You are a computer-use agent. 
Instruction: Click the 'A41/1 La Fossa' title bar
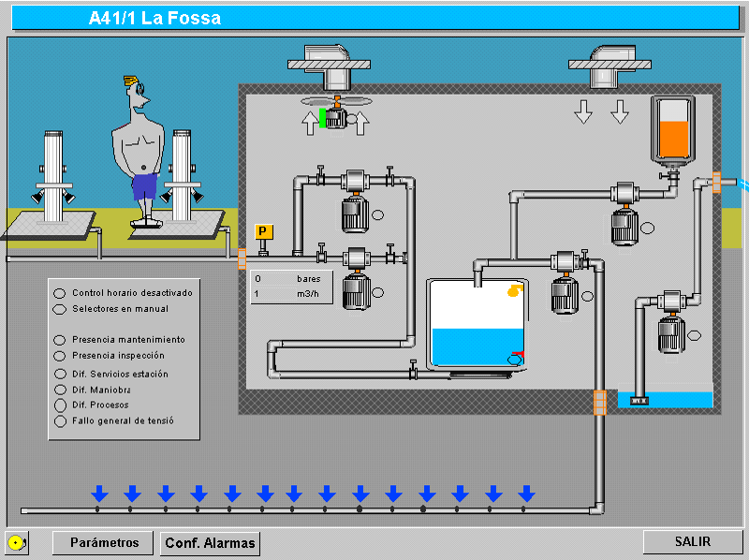(374, 18)
